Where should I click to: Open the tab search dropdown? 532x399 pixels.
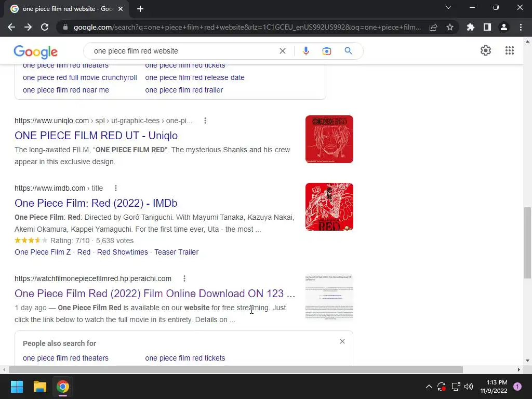pos(448,7)
